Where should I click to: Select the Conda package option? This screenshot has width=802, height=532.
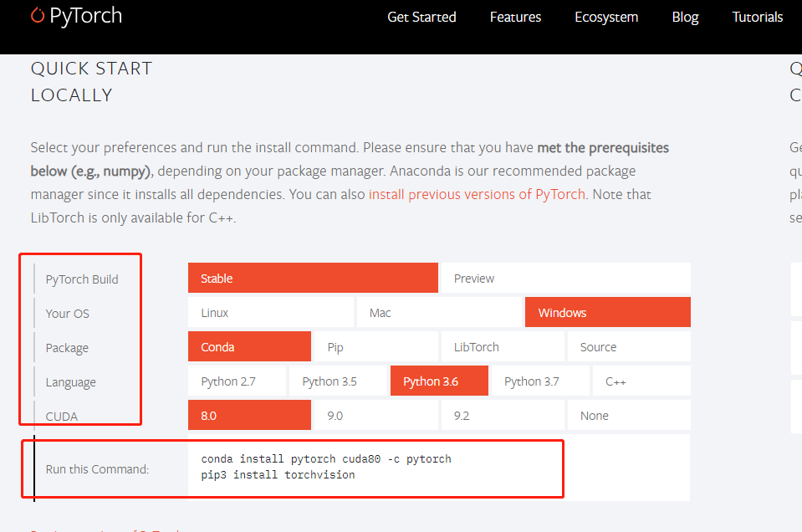[x=249, y=347]
